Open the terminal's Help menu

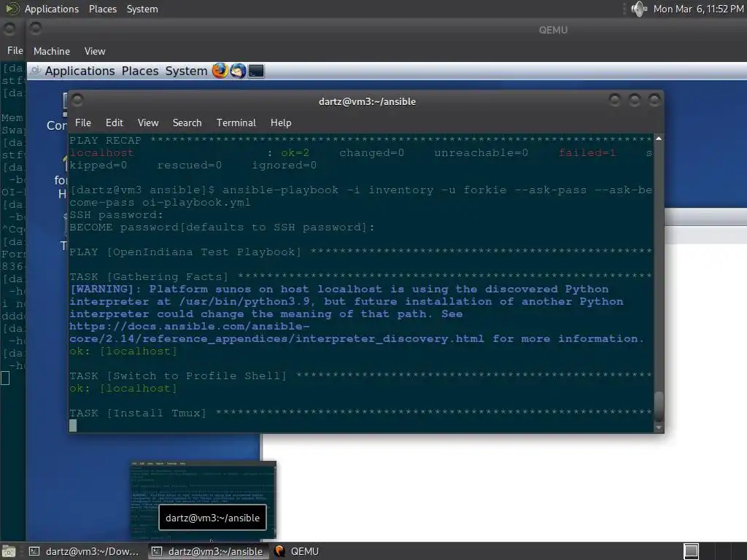281,122
